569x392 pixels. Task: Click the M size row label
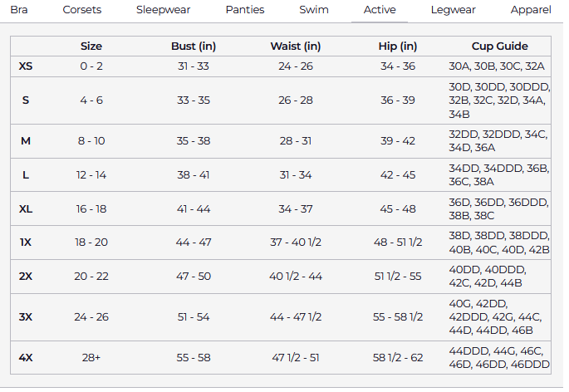[26, 141]
